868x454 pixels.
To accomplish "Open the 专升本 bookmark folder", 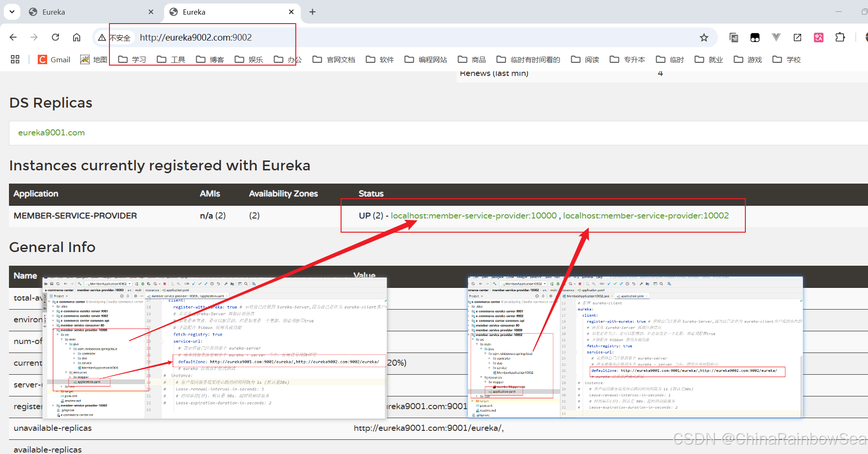I will pyautogui.click(x=627, y=59).
